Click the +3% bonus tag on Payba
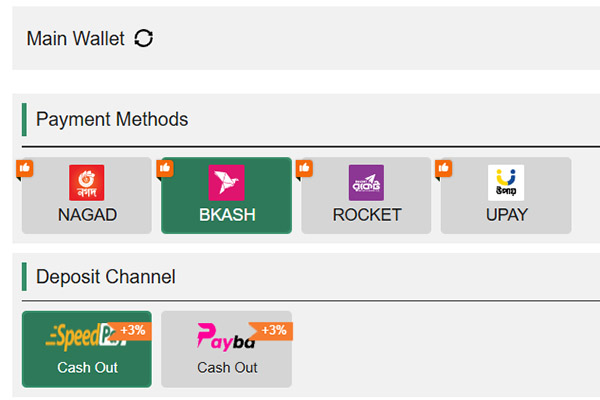 pyautogui.click(x=273, y=330)
